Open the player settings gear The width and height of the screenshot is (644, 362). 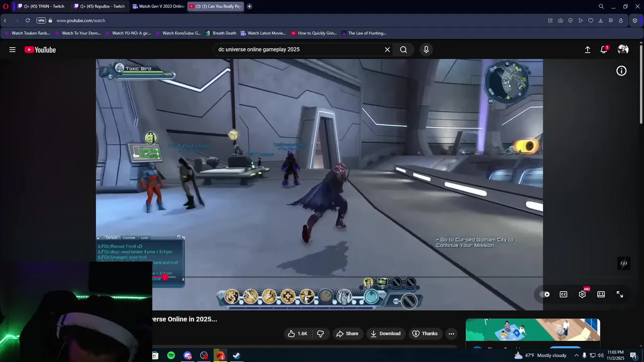tap(583, 294)
